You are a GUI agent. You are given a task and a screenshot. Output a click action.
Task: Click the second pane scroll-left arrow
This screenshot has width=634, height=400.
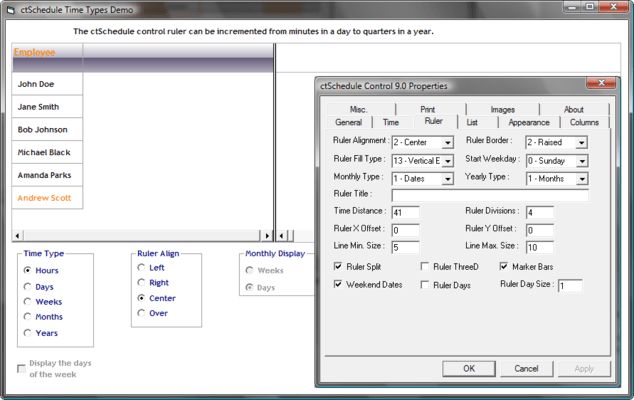(281, 235)
